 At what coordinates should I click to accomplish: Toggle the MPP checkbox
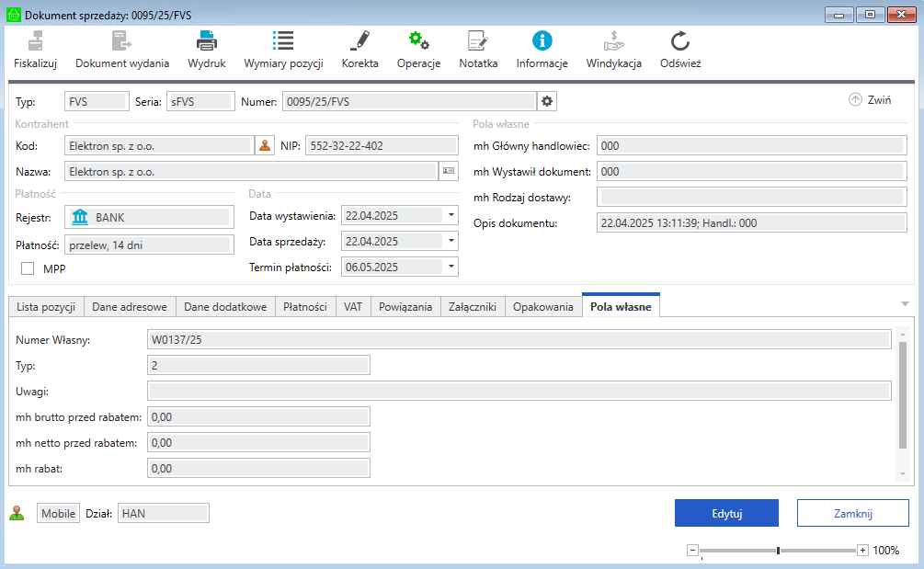28,268
